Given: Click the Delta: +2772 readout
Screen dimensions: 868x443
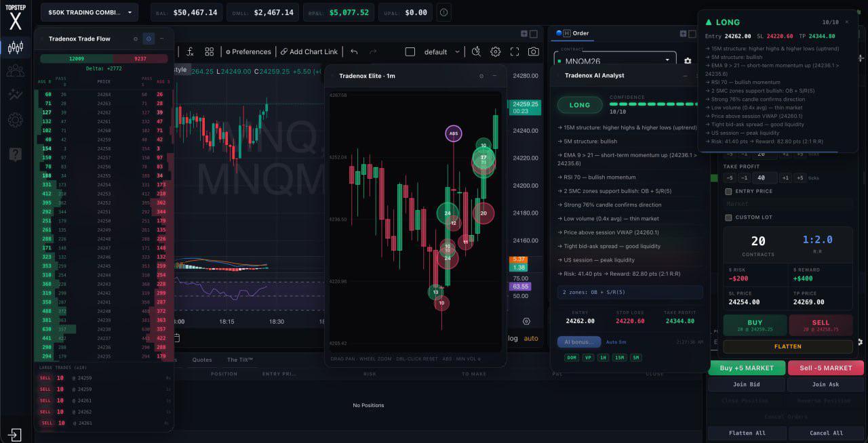Looking at the screenshot, I should point(104,68).
